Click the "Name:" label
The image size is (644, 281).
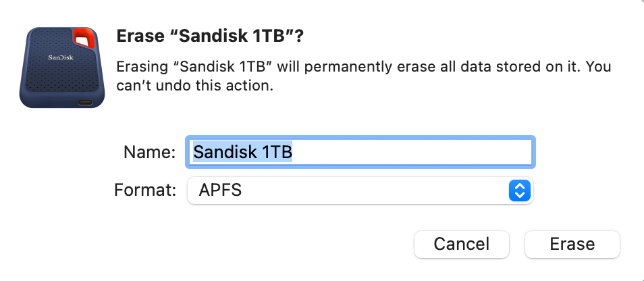point(150,152)
